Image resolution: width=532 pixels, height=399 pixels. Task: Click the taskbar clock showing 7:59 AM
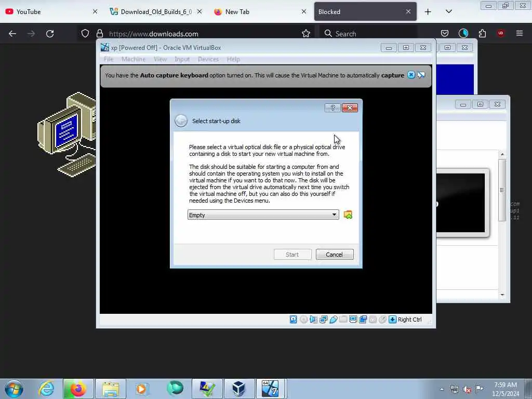tap(505, 389)
